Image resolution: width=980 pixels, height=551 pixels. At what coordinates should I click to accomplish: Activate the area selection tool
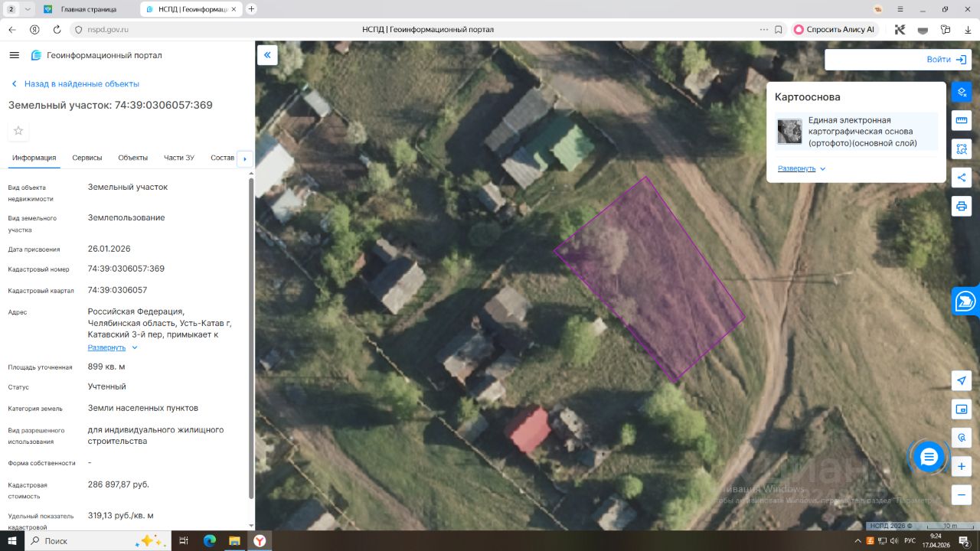(x=962, y=148)
